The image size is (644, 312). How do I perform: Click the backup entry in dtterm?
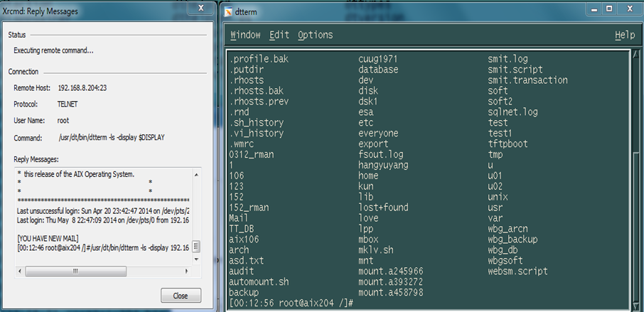tap(244, 293)
